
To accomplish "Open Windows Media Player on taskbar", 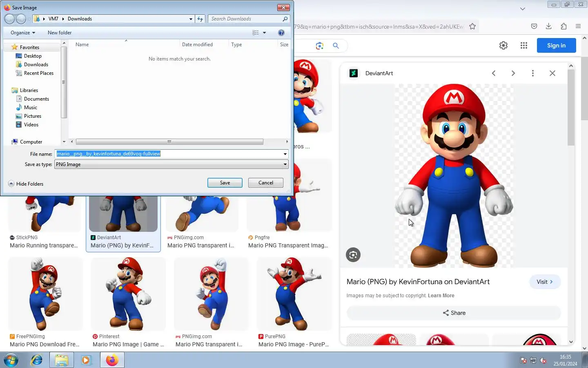I will point(86,360).
